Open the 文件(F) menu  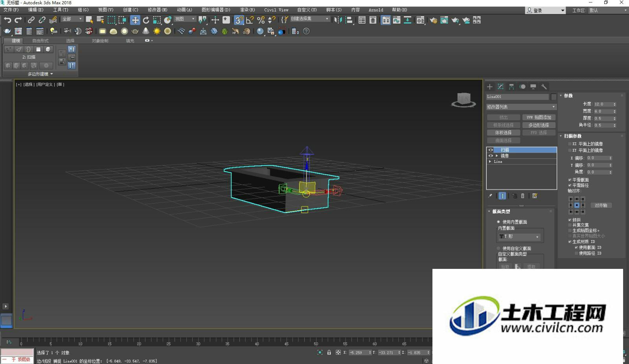[11, 10]
